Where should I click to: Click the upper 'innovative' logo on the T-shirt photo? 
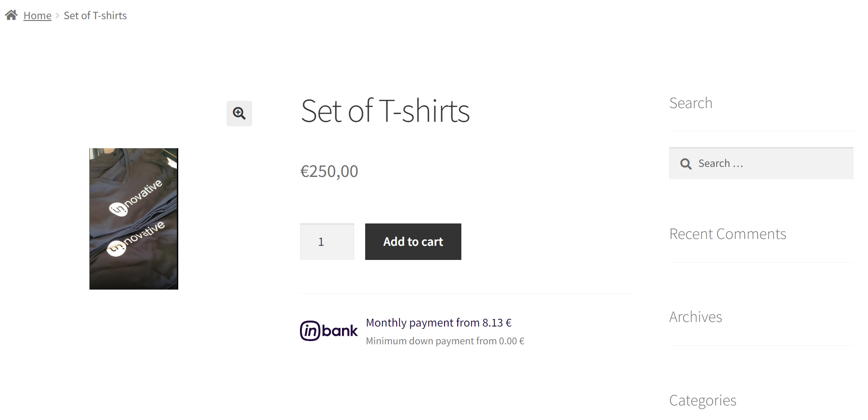136,197
